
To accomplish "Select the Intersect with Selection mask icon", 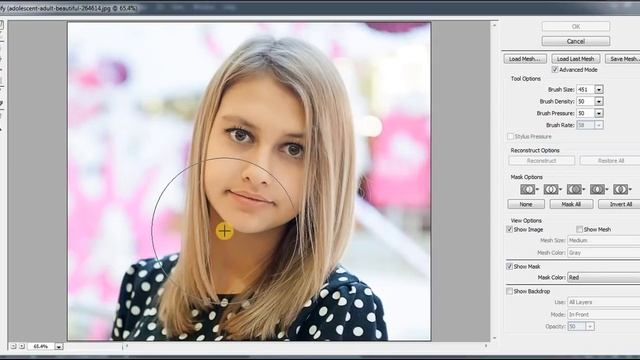I will tap(598, 189).
